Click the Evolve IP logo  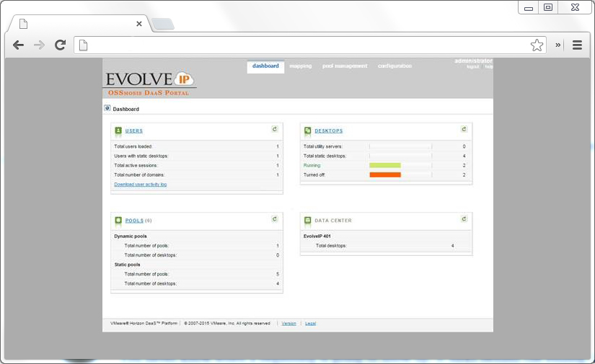150,79
